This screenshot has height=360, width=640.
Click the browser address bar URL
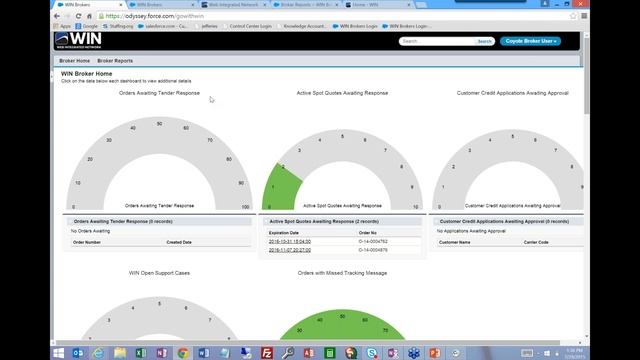coord(155,16)
